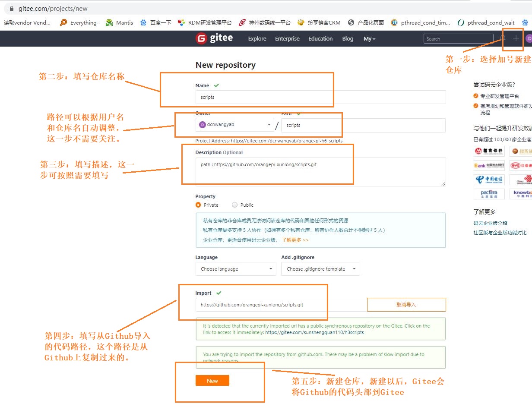Screen dimensions: 532x410
Task: Open the 产品化页面 bookmark
Action: pyautogui.click(x=366, y=22)
